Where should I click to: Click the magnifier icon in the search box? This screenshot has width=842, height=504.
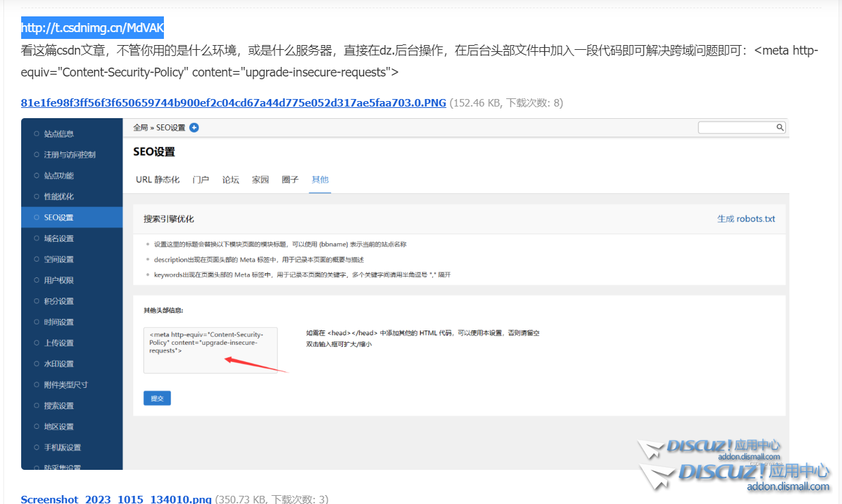[x=780, y=127]
